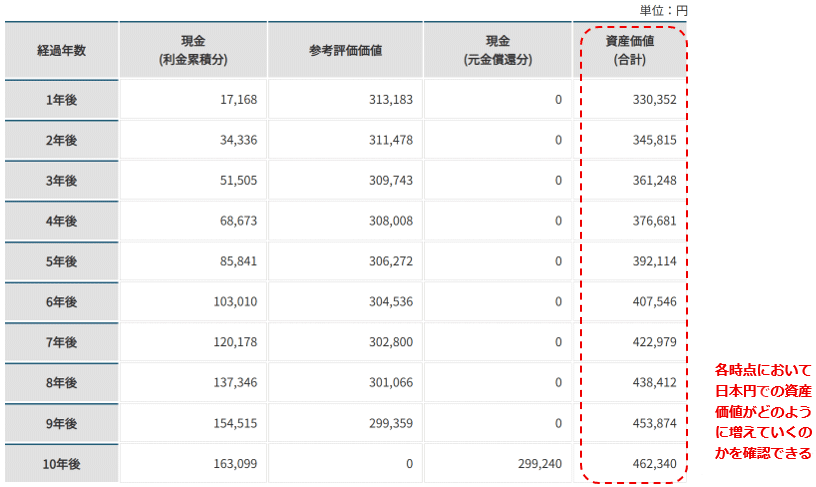Viewport: 816px width, 487px height.
Task: Click the 単位:円 unit label
Action: (x=664, y=10)
